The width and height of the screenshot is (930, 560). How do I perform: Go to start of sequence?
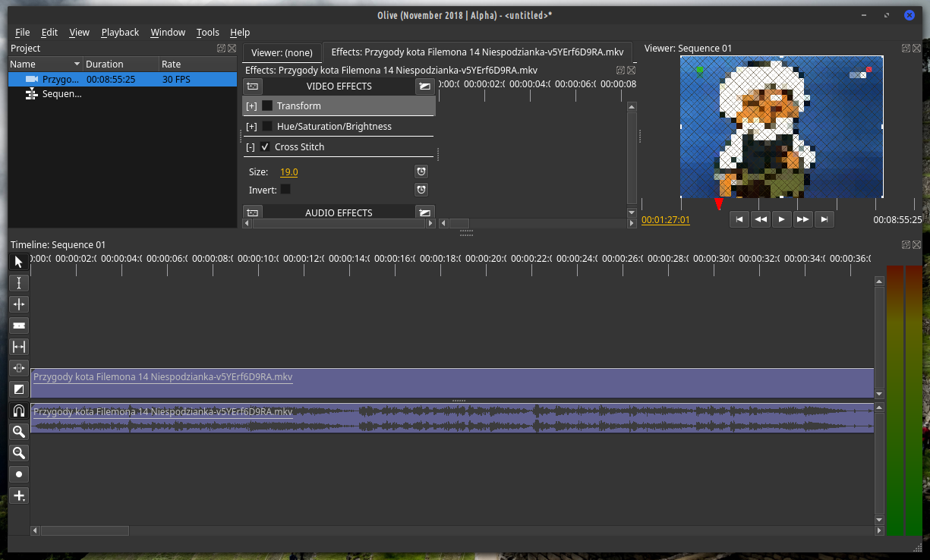click(x=739, y=219)
